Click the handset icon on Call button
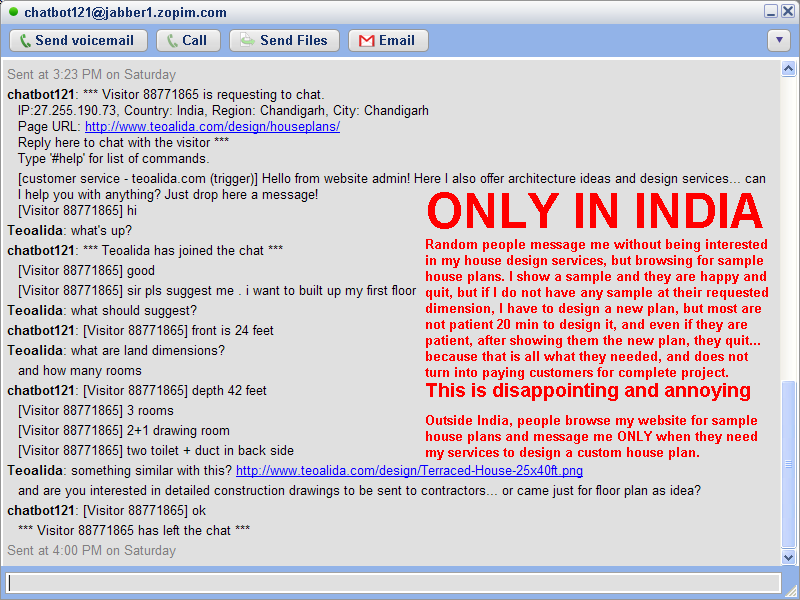The height and width of the screenshot is (600, 800). click(x=172, y=41)
